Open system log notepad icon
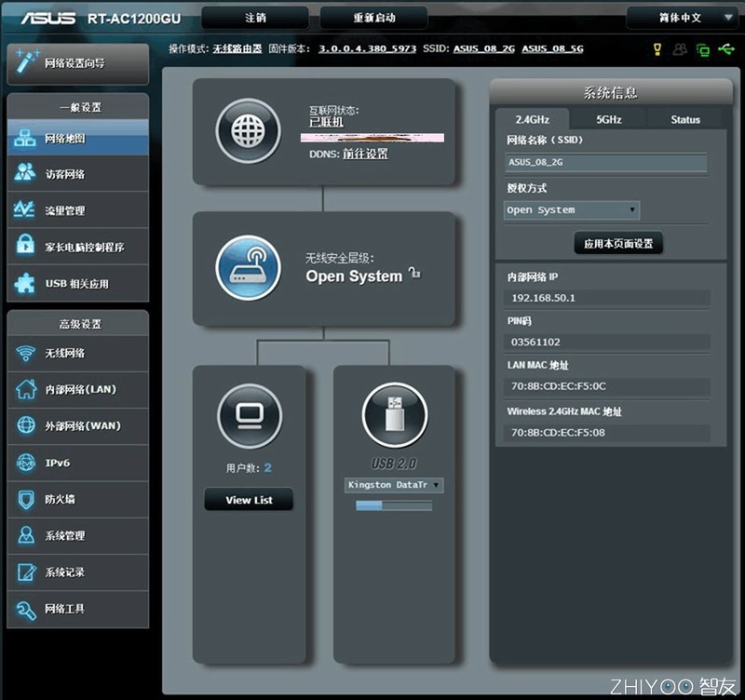The width and height of the screenshot is (745, 700). [26, 572]
